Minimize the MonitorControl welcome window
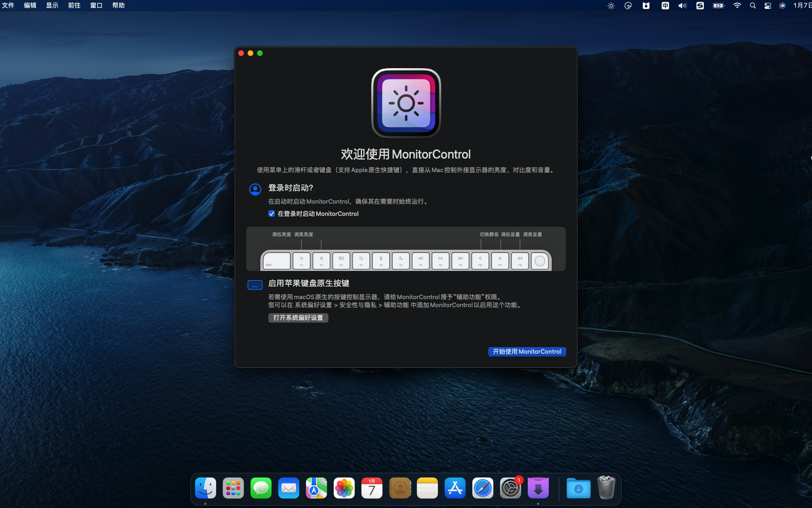 [250, 53]
